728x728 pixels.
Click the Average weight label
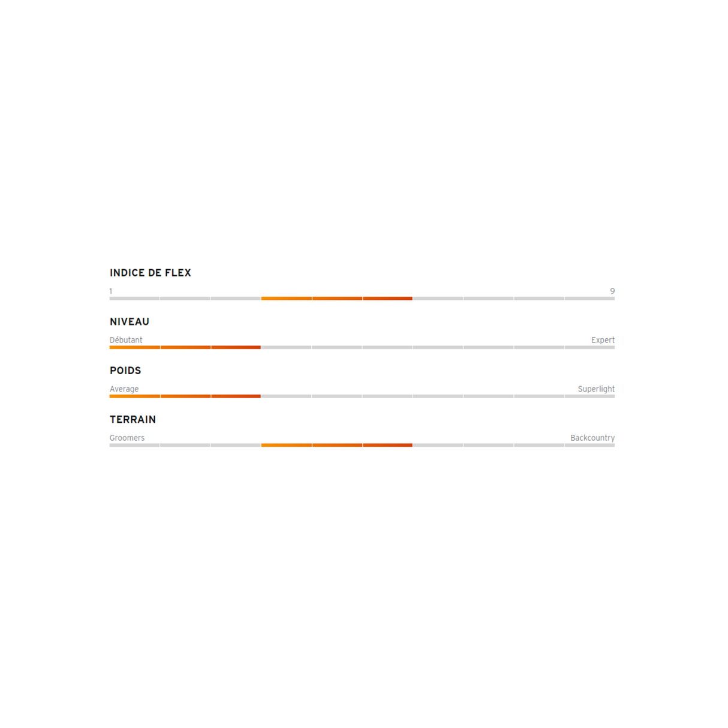124,389
